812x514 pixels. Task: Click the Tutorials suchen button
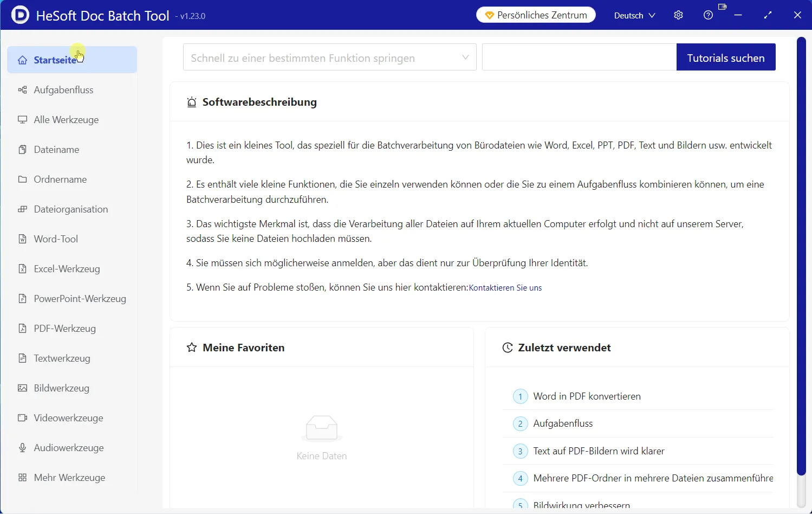[726, 57]
